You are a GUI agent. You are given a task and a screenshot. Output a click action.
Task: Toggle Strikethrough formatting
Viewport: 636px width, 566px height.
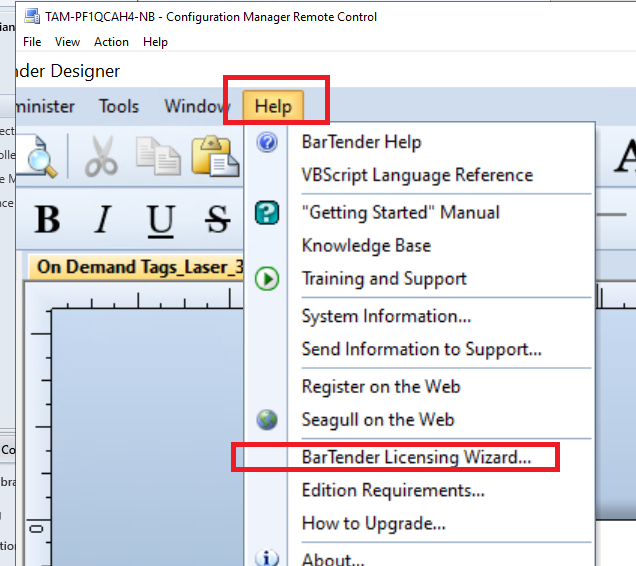(217, 219)
